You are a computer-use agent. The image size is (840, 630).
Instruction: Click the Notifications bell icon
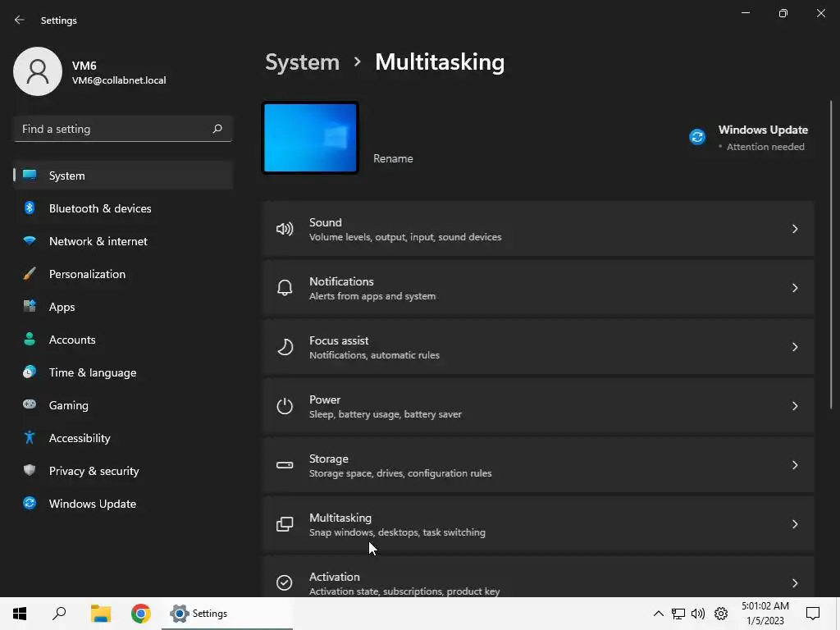point(285,288)
